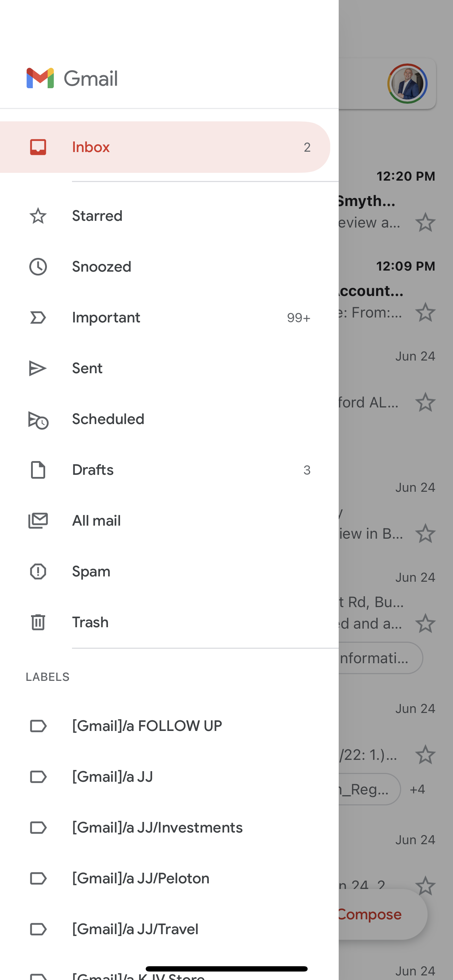This screenshot has width=453, height=980.
Task: Open the [Gmail]/a JJ/Investments label
Action: pyautogui.click(x=157, y=828)
